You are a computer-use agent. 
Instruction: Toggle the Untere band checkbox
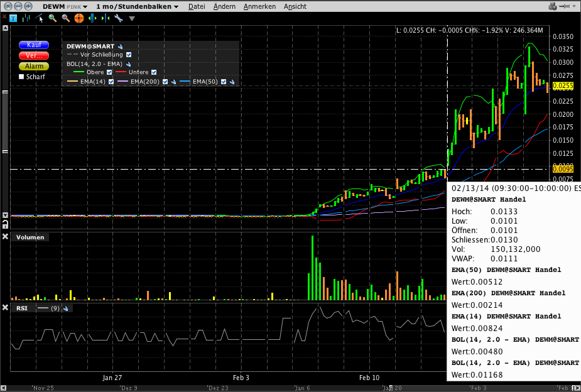pos(154,72)
